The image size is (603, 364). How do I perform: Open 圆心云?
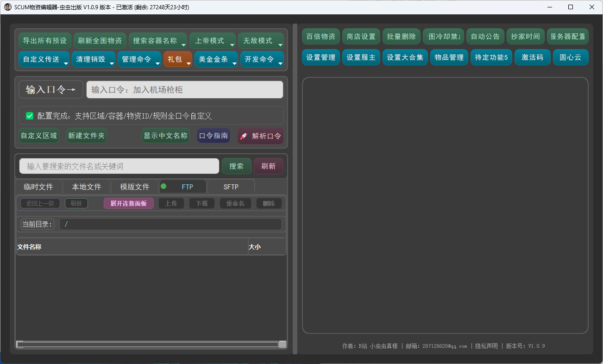(571, 57)
